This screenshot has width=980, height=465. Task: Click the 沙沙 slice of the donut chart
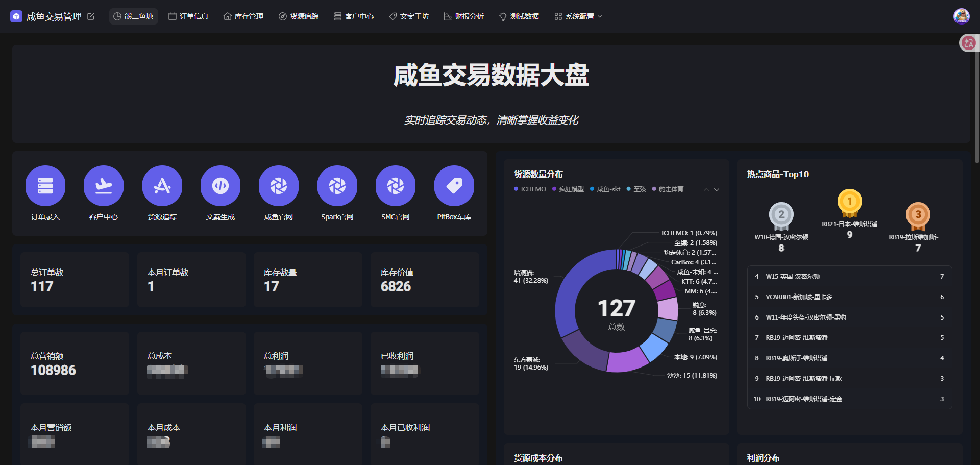click(x=628, y=359)
